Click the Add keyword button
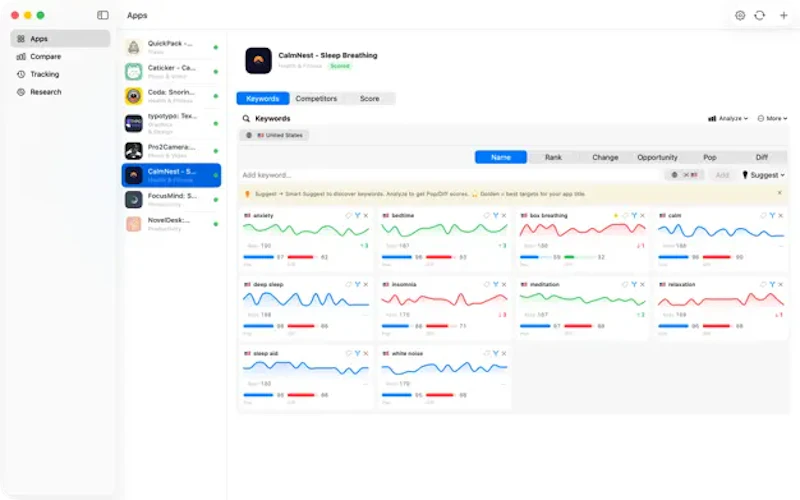The width and height of the screenshot is (800, 500). [722, 175]
